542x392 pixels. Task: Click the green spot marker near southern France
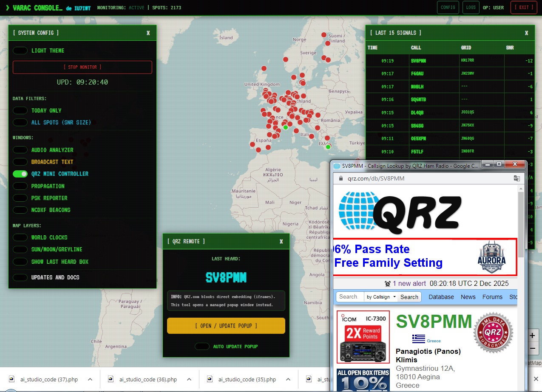286,127
